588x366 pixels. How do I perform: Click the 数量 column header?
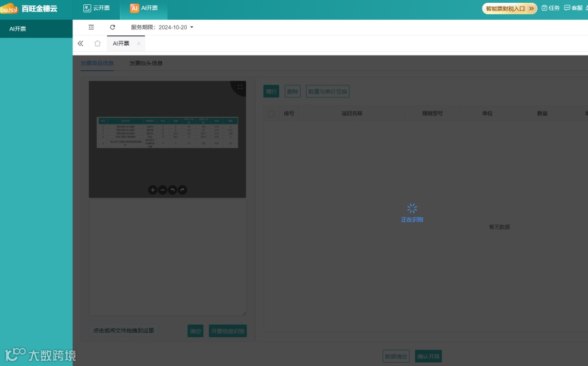[x=542, y=113]
